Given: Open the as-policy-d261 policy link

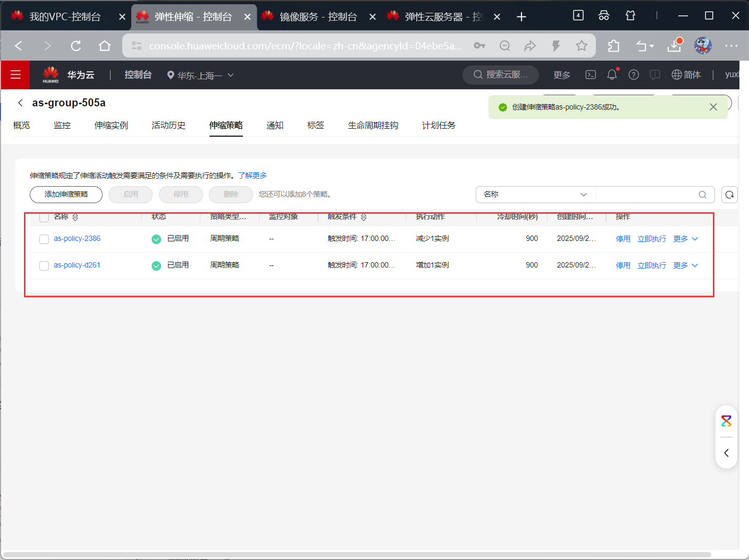Looking at the screenshot, I should pyautogui.click(x=77, y=265).
